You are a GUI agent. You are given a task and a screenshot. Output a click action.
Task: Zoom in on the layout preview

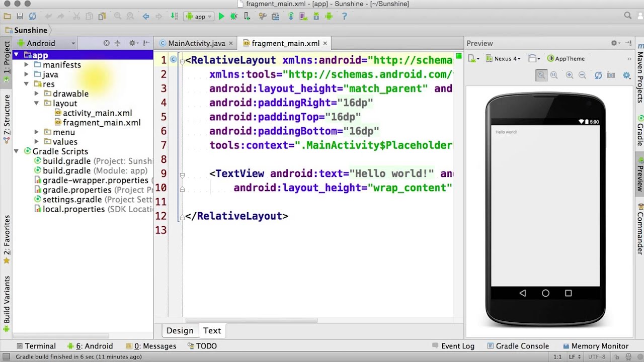(570, 75)
